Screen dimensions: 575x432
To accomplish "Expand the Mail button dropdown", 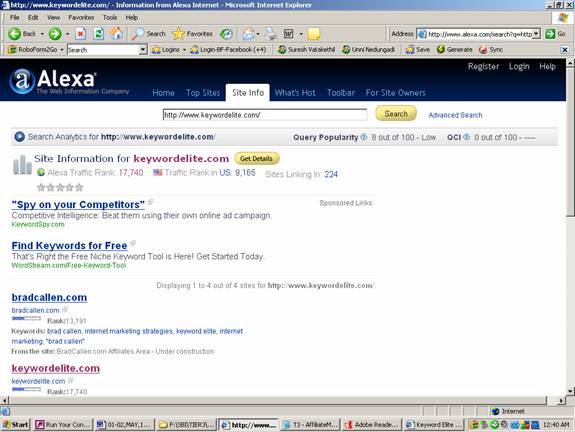I will click(258, 34).
